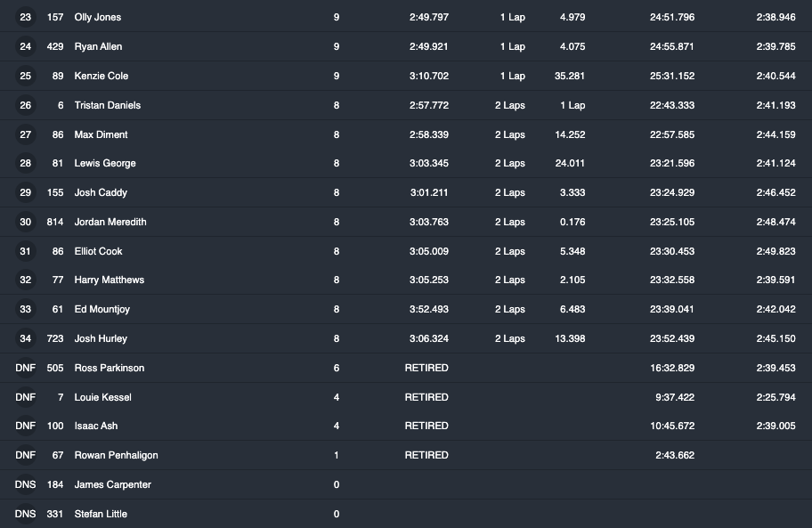Viewport: 812px width, 528px height.
Task: Click DNF badge beside Ross Parkinson
Action: point(25,368)
